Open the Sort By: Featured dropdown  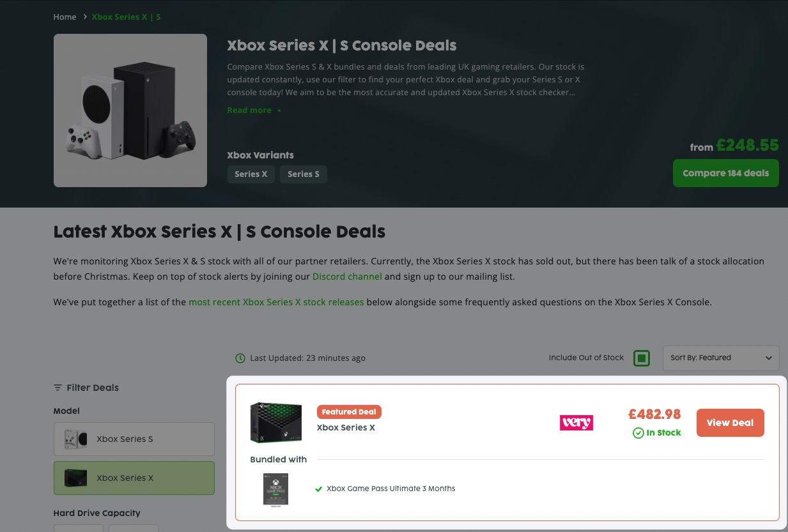[721, 358]
